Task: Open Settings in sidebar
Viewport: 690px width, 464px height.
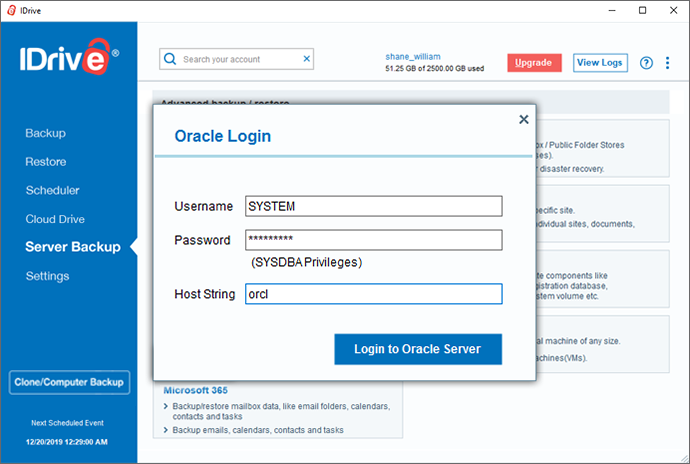Action: coord(48,276)
